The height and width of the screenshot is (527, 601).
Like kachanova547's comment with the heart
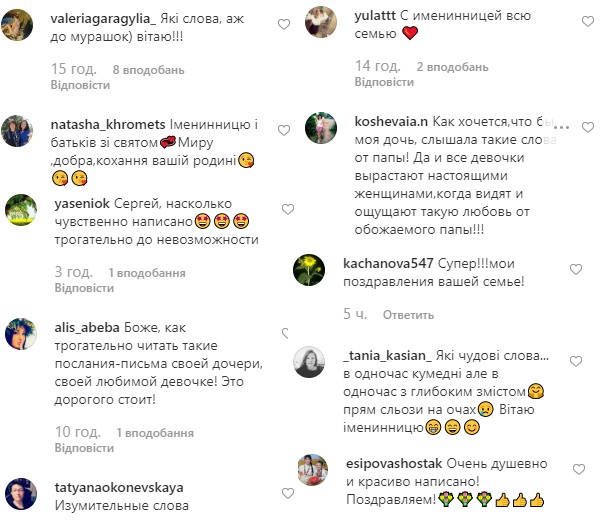click(576, 269)
